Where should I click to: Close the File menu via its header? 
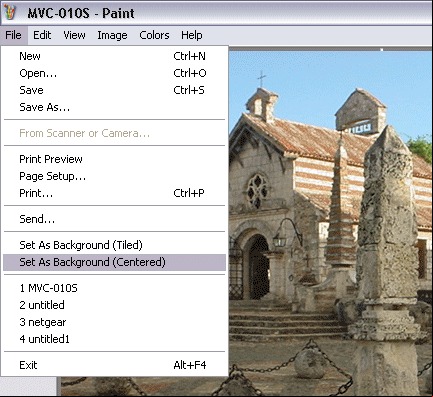(x=13, y=35)
